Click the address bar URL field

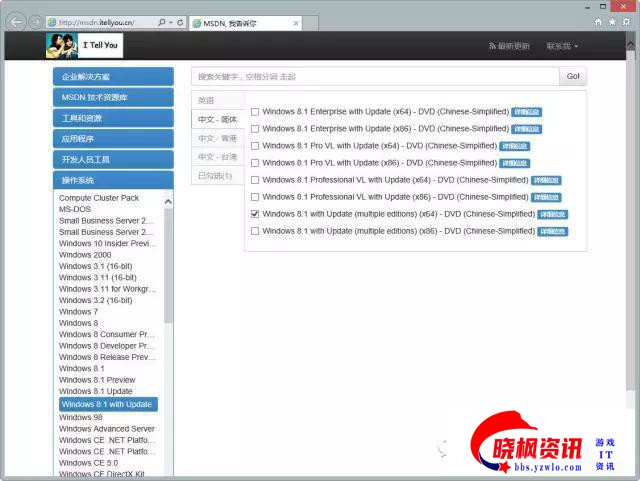click(102, 22)
